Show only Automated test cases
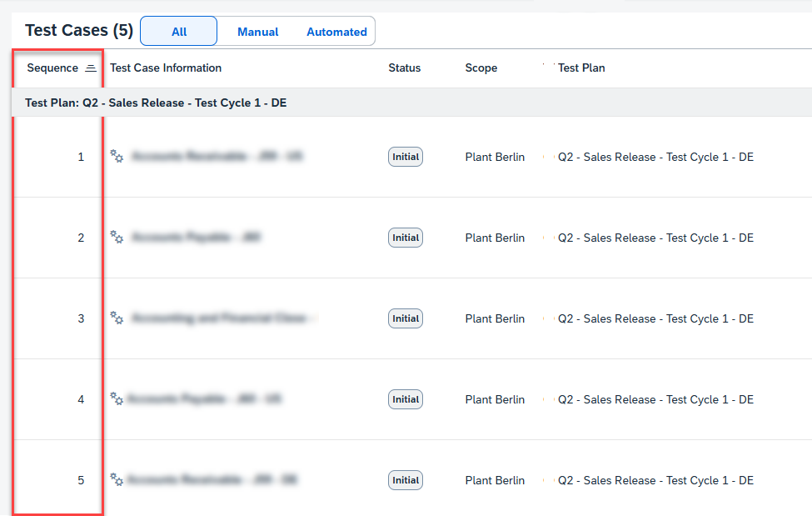 pos(336,32)
